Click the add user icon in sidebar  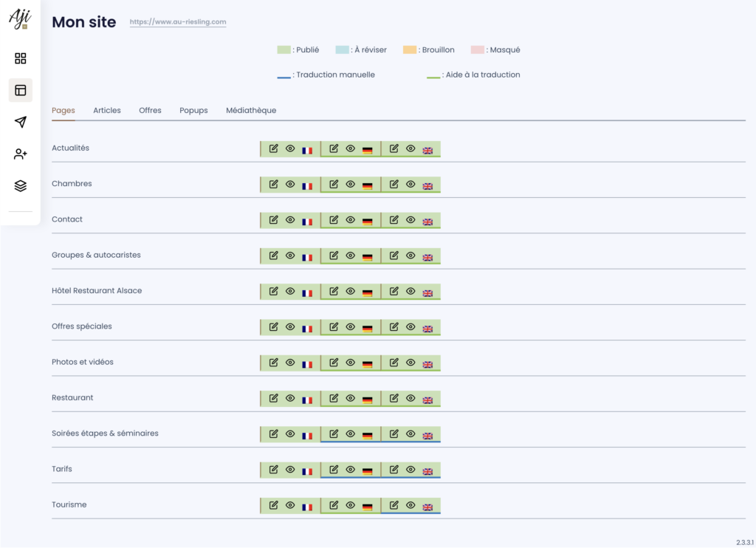[21, 154]
